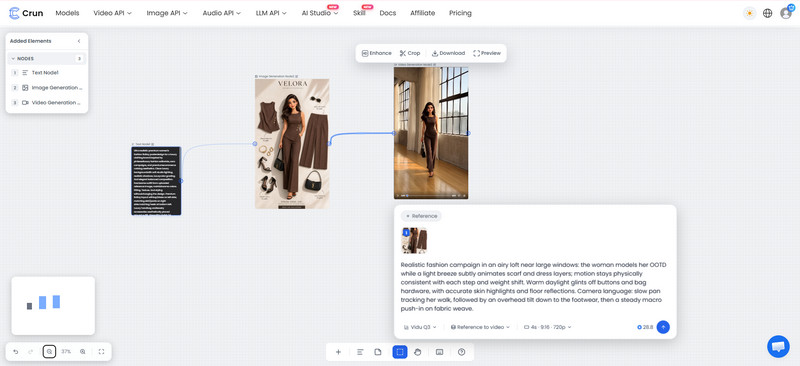Screen dimensions: 800x366
Task: Open the Affiliate page
Action: click(x=422, y=13)
